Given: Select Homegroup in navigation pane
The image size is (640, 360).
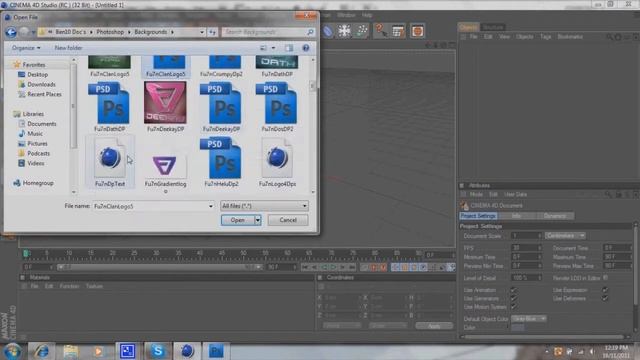Looking at the screenshot, I should click(x=38, y=183).
